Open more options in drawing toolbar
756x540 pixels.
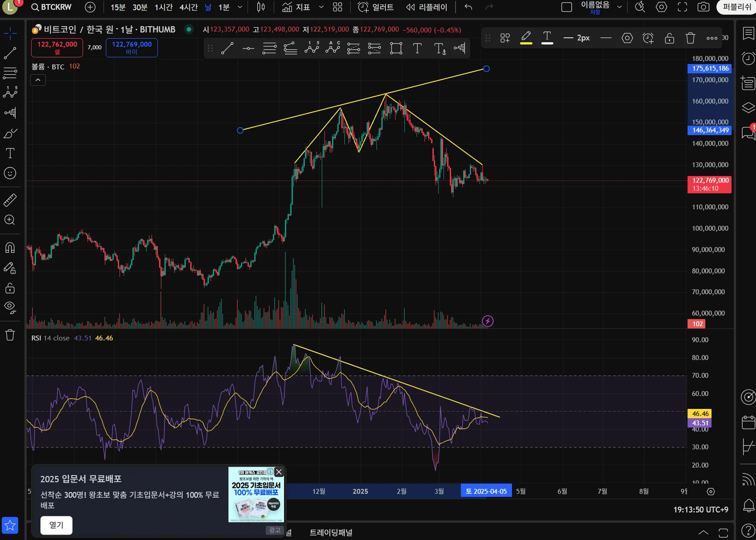(712, 38)
